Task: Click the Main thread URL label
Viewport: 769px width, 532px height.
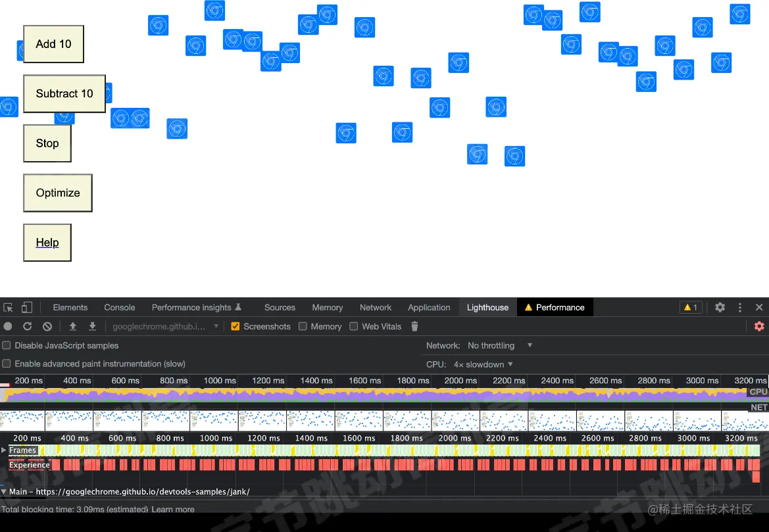Action: pyautogui.click(x=129, y=491)
